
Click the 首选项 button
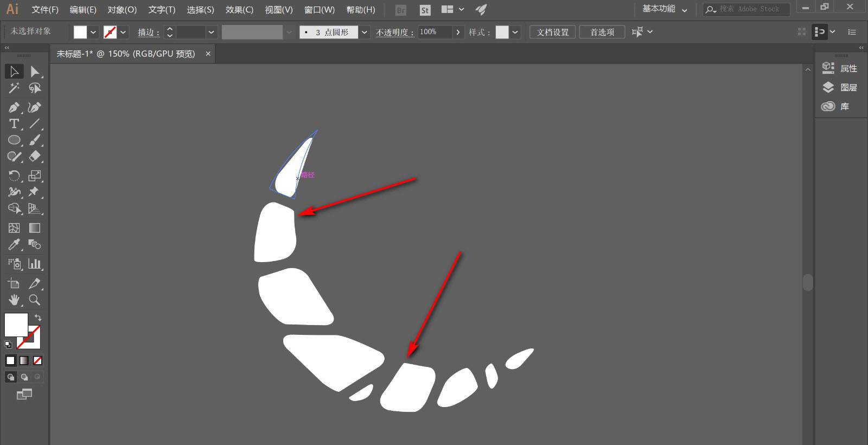[x=602, y=33]
